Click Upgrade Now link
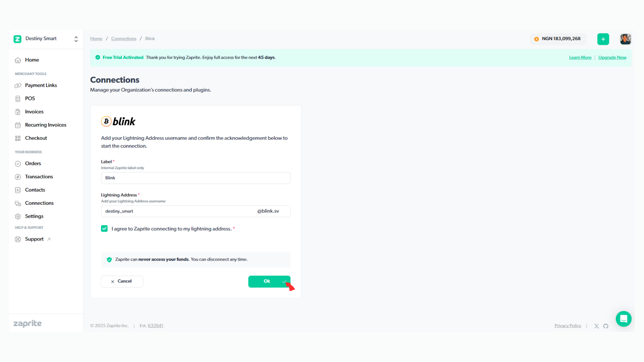 (x=612, y=58)
